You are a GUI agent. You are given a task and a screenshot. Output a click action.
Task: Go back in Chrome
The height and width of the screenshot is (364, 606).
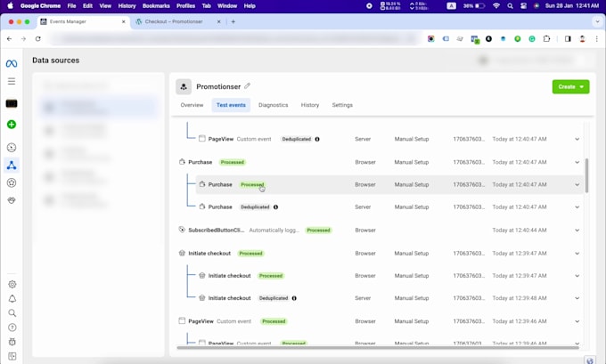[x=9, y=38]
